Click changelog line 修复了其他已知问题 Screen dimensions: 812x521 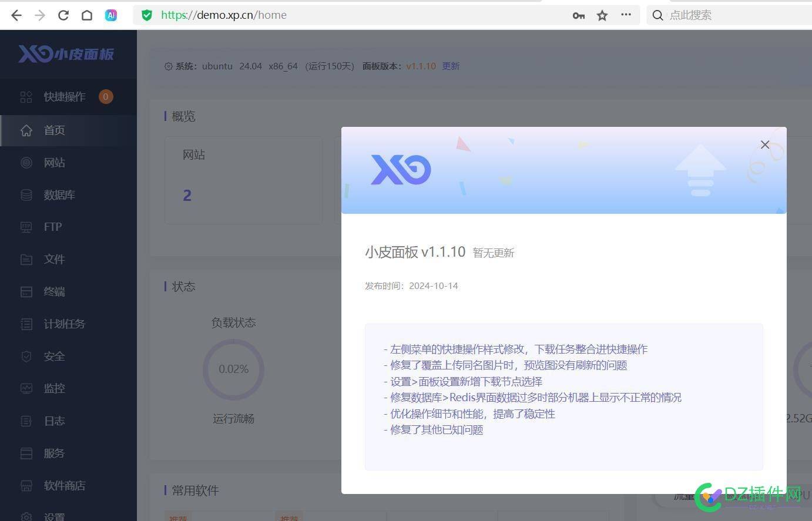pyautogui.click(x=434, y=430)
